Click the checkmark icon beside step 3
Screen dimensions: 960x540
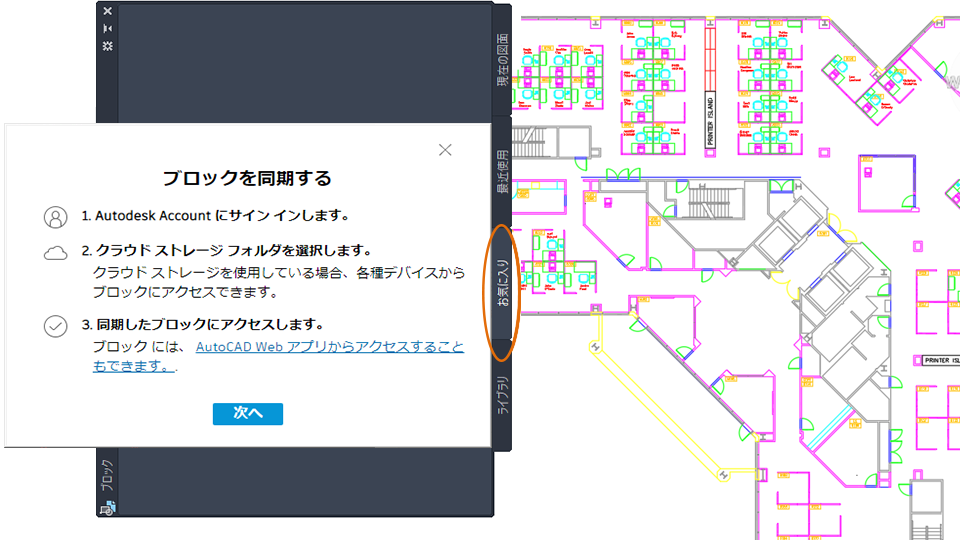point(55,326)
